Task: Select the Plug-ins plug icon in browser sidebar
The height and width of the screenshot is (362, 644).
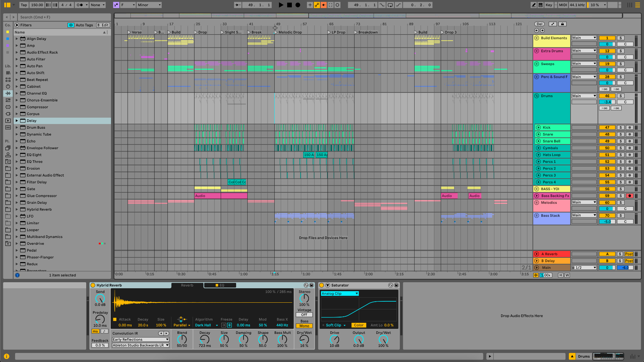Action: (7, 114)
